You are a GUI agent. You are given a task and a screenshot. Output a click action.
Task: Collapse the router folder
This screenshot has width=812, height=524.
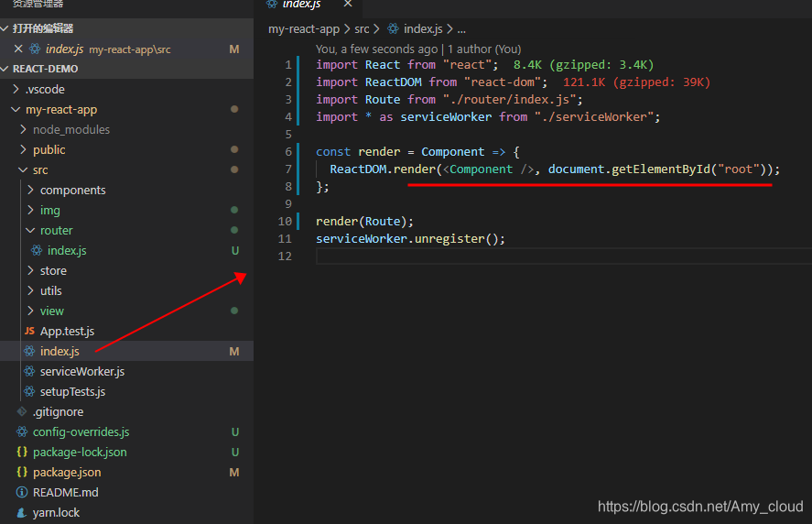pyautogui.click(x=30, y=230)
